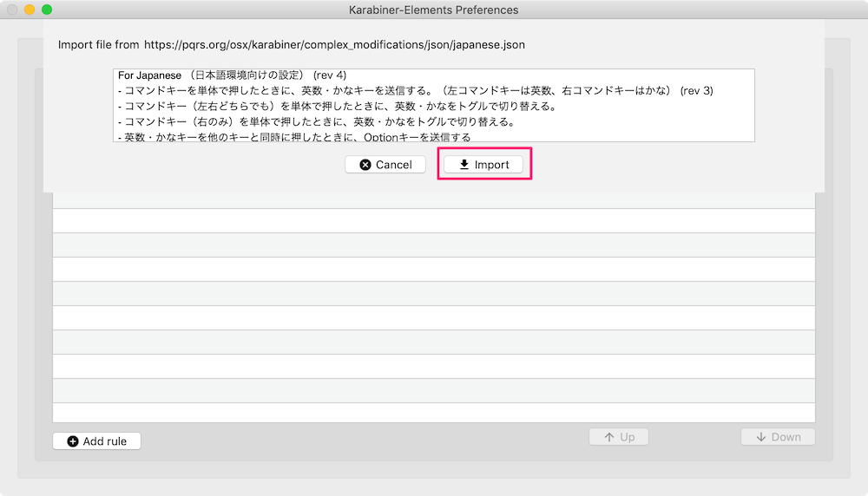Select the rule line containing 右のみ
Screen dimensions: 868x496
[x=316, y=121]
